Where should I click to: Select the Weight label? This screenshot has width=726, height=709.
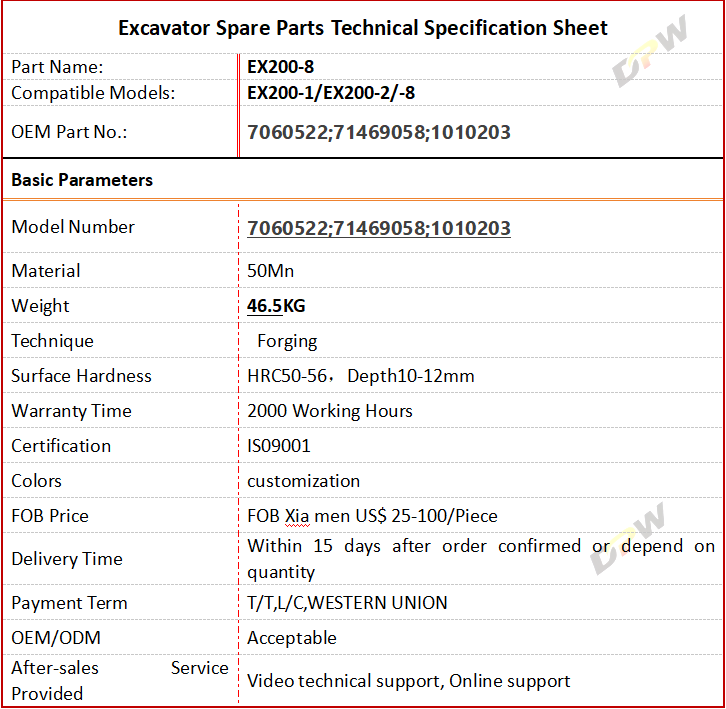coord(40,306)
